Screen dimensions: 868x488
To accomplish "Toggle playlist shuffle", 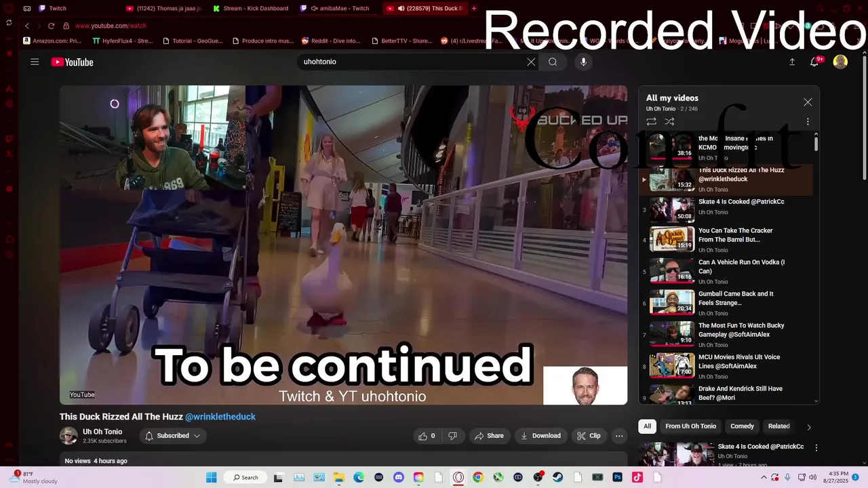I will point(669,122).
